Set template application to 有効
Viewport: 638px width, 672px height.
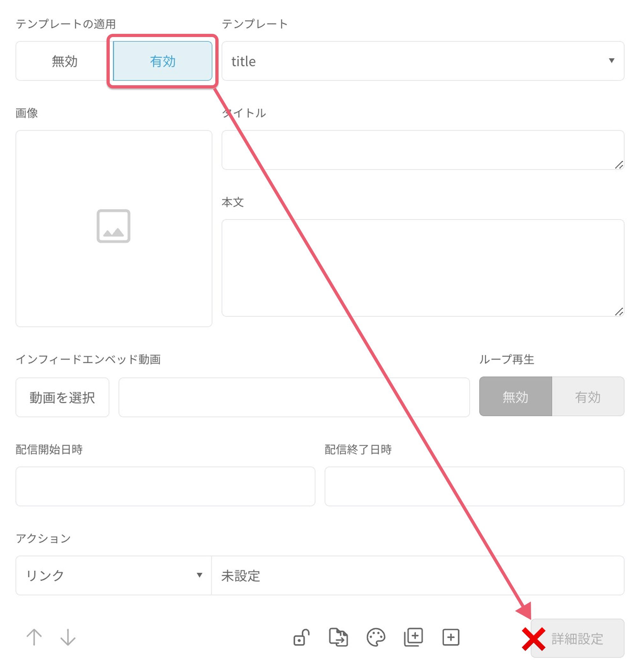(x=163, y=61)
